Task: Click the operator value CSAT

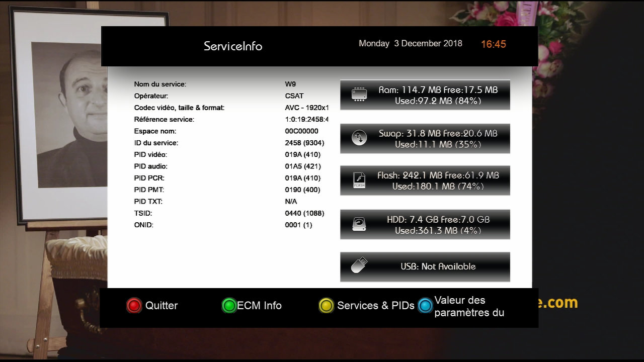Action: click(x=294, y=96)
